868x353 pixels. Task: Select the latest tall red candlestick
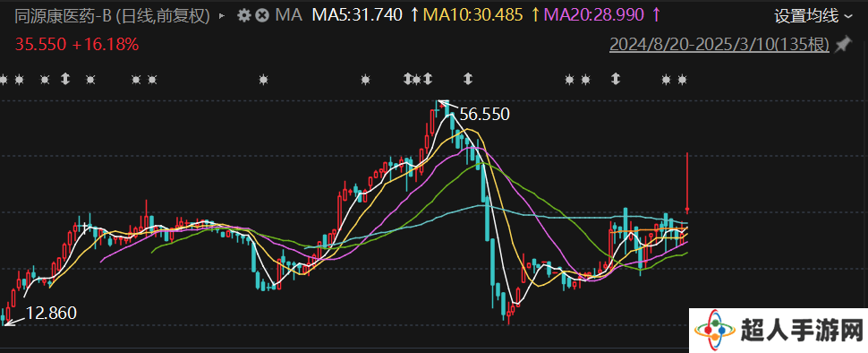687,184
